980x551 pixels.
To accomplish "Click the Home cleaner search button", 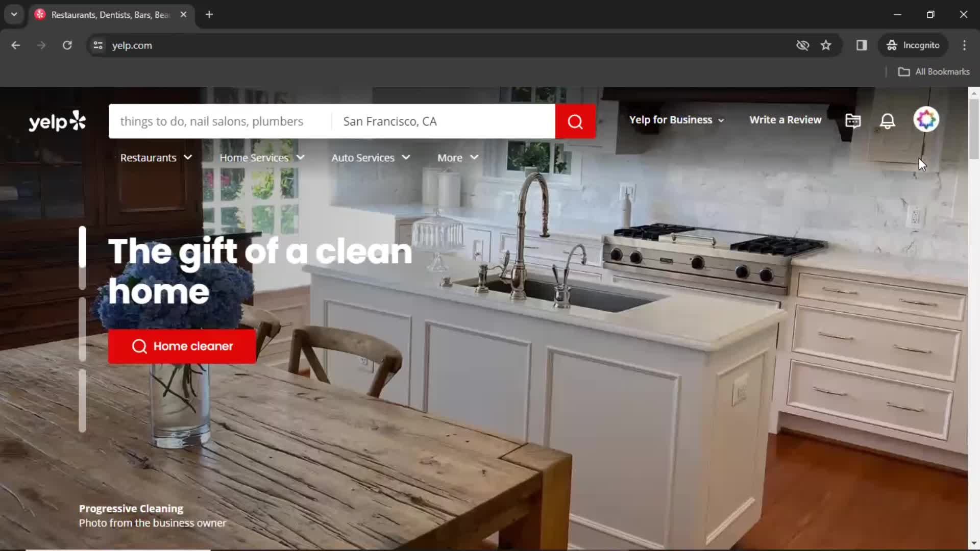I will pos(182,346).
